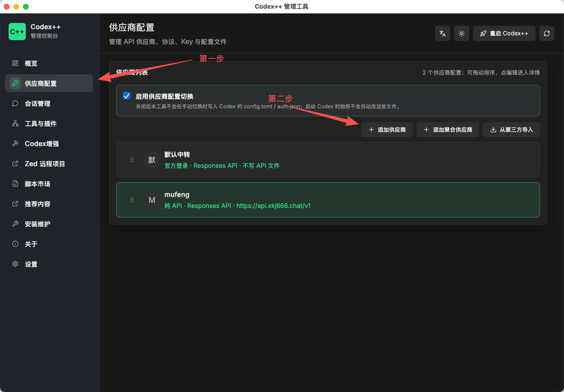
Task: Open 会话管理 chat bubble icon
Action: pyautogui.click(x=15, y=103)
